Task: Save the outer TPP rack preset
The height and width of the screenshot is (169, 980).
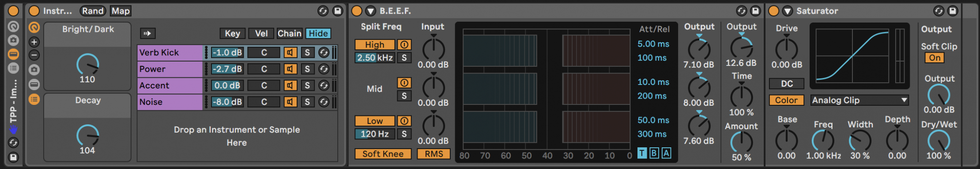Action: click(x=13, y=157)
